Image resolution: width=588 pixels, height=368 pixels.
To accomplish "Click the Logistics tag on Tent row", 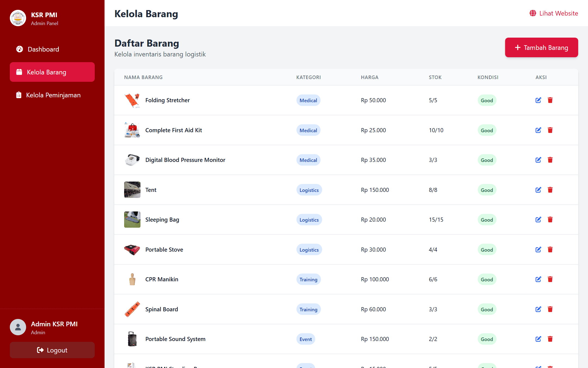I will coord(309,190).
